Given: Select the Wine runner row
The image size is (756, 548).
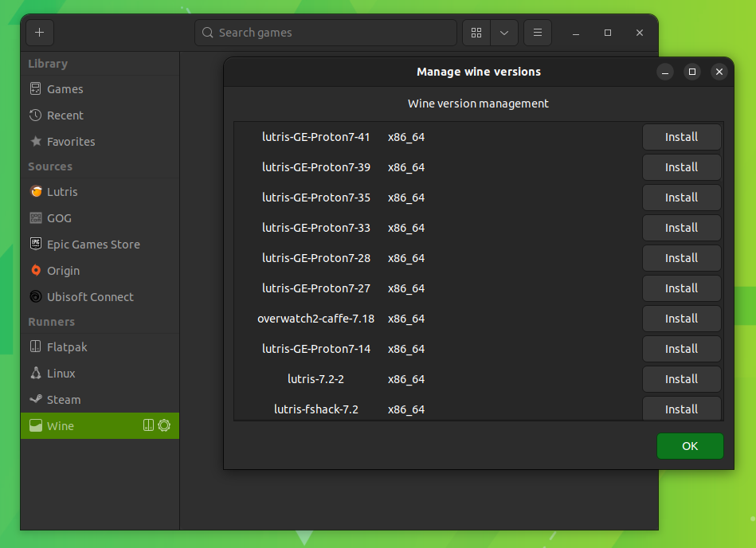Looking at the screenshot, I should coord(100,426).
